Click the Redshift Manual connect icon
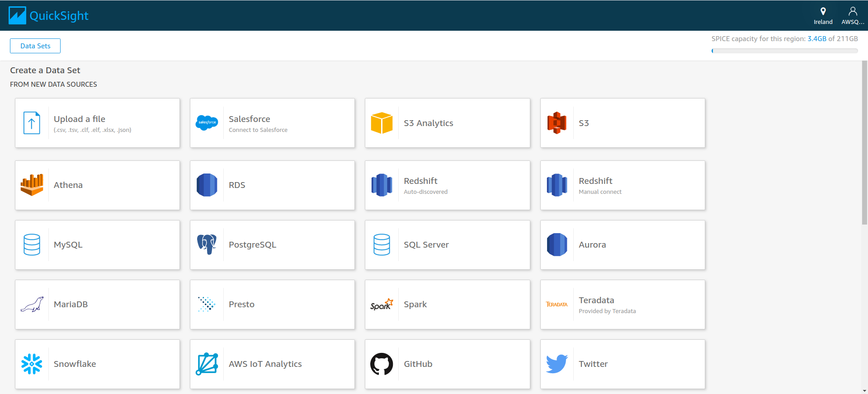This screenshot has height=394, width=868. [557, 185]
